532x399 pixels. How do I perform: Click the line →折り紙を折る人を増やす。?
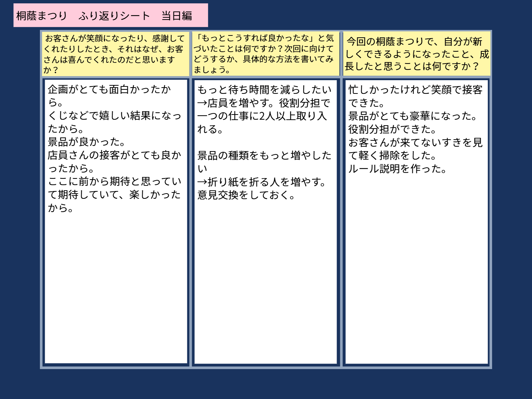click(x=262, y=182)
